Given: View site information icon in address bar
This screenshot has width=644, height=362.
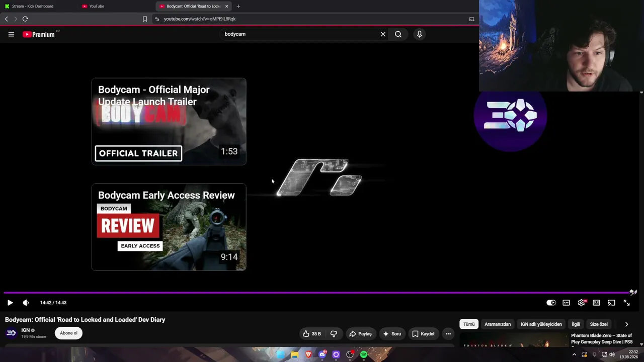Looking at the screenshot, I should [x=157, y=19].
